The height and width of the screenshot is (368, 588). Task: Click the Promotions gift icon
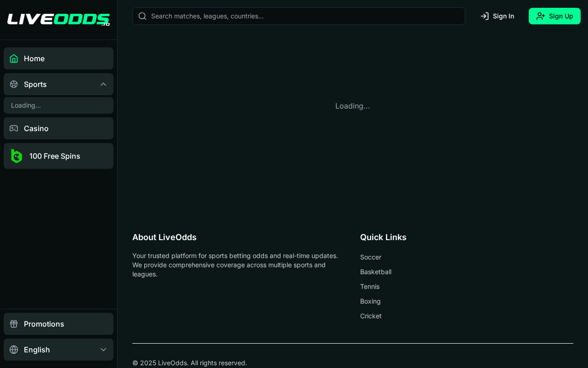(14, 324)
